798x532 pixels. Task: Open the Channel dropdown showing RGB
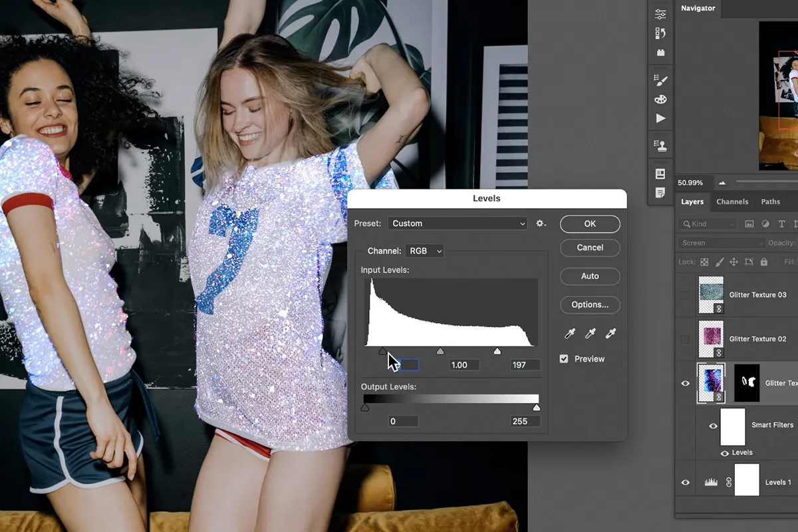coord(424,251)
